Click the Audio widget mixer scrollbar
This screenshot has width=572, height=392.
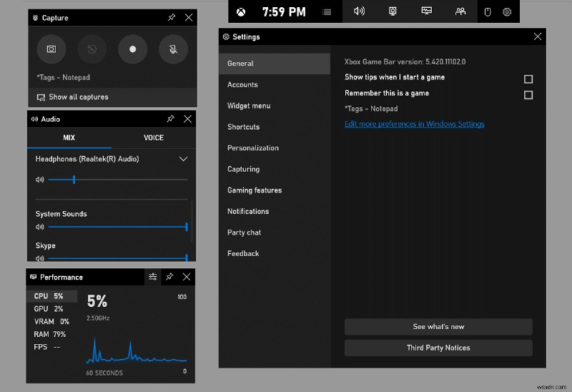click(192, 221)
